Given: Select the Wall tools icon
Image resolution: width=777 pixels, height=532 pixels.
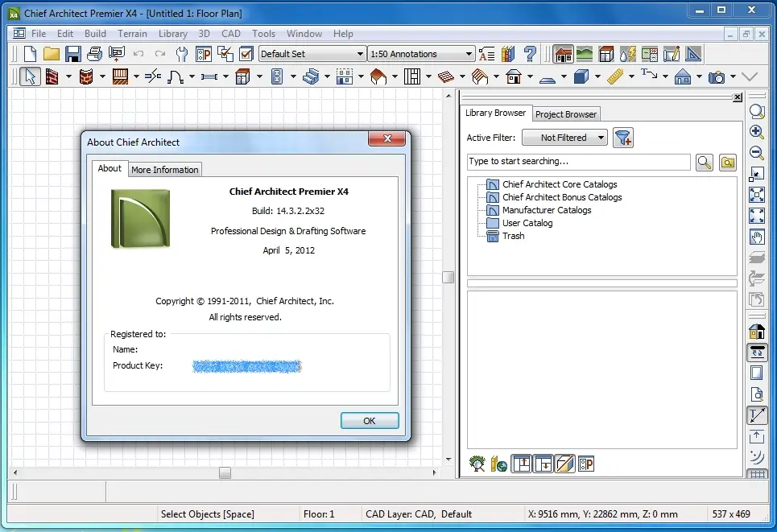Looking at the screenshot, I should pos(52,76).
